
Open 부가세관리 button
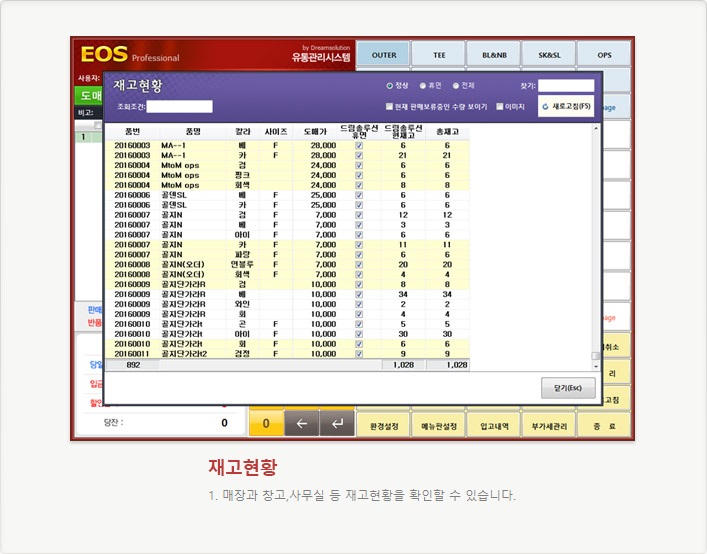tap(549, 426)
